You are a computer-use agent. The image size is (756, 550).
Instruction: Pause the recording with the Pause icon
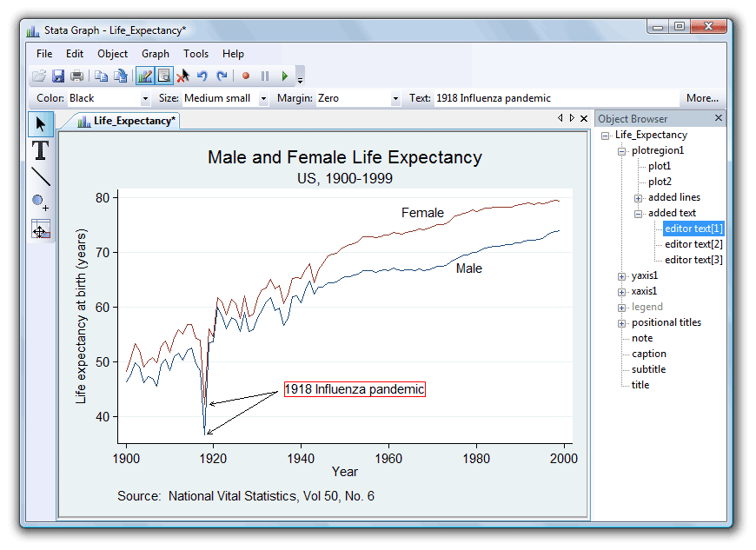(x=265, y=76)
